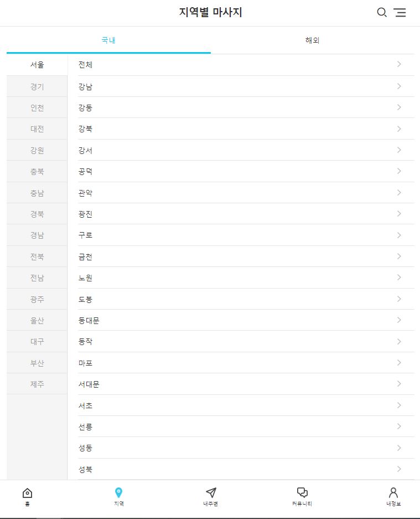Switch to the 해외 tab
Viewport: 420px width, 519px height.
312,40
